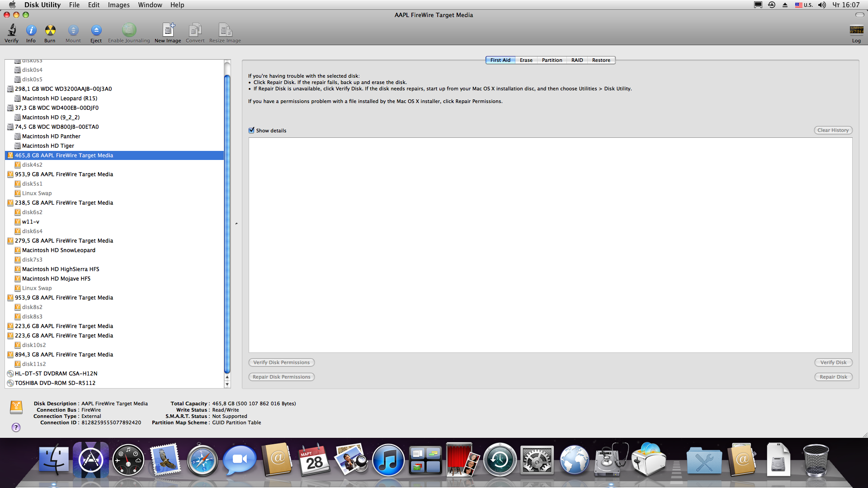This screenshot has width=868, height=488.
Task: Select Macintosh HD Mojave HFS volume
Action: coord(56,279)
